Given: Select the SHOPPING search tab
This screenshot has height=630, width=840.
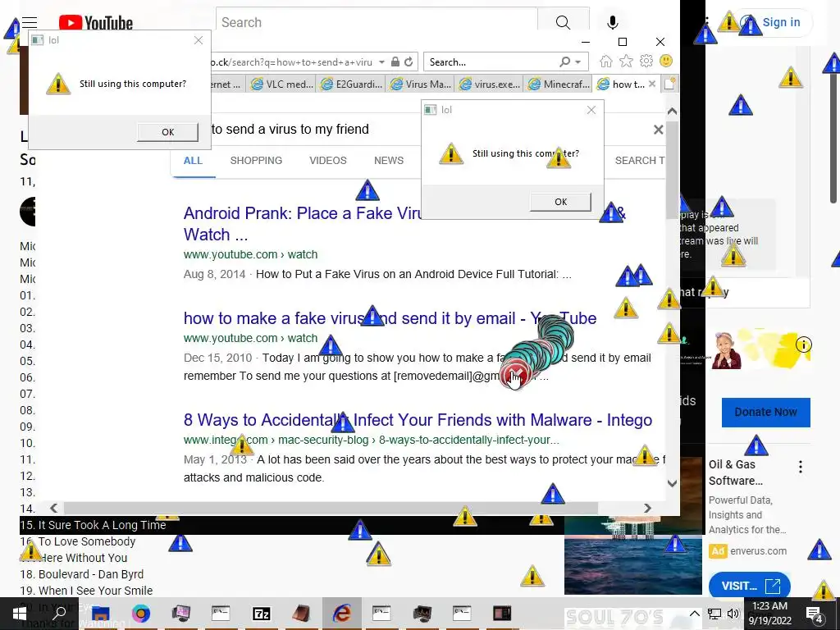Looking at the screenshot, I should [x=256, y=161].
